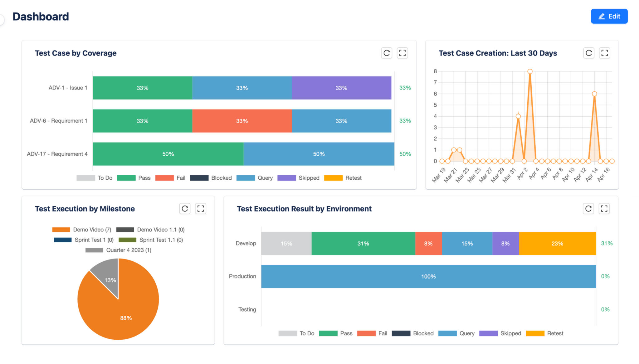639x364 pixels.
Task: Select the Apr 2 peak data point
Action: pos(529,71)
